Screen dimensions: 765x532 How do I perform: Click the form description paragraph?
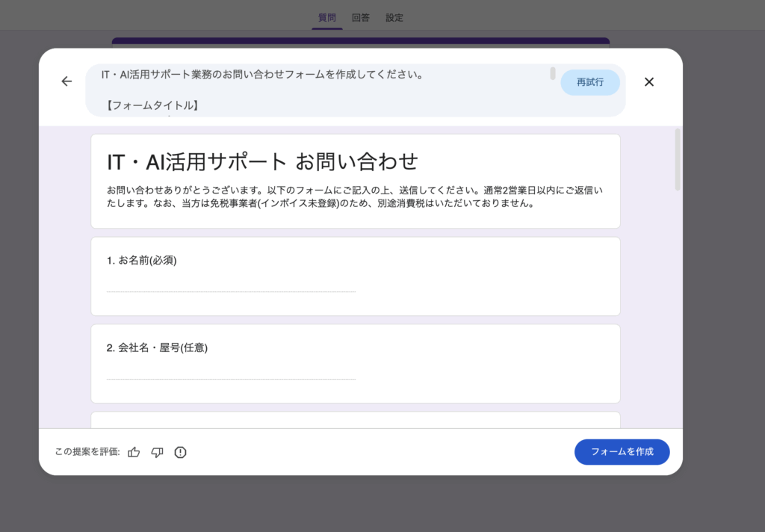(x=355, y=197)
